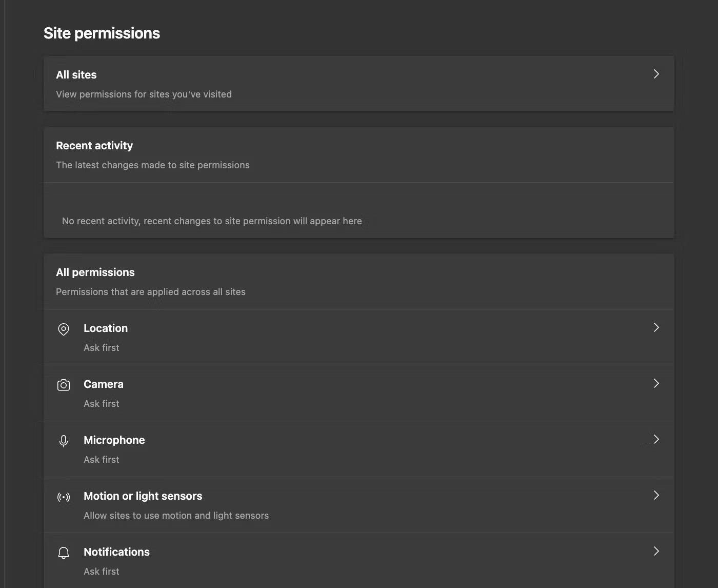Image resolution: width=718 pixels, height=588 pixels.
Task: Select the Camera permission label
Action: click(x=104, y=384)
